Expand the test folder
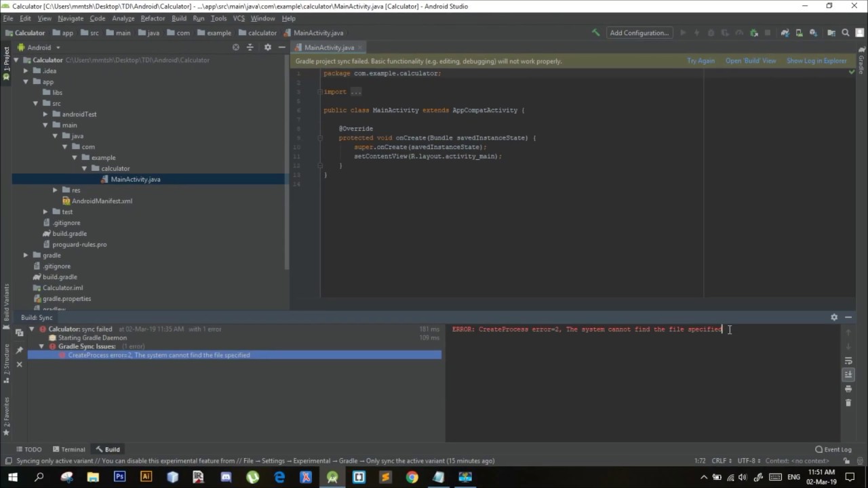The width and height of the screenshot is (868, 488). pos(45,211)
